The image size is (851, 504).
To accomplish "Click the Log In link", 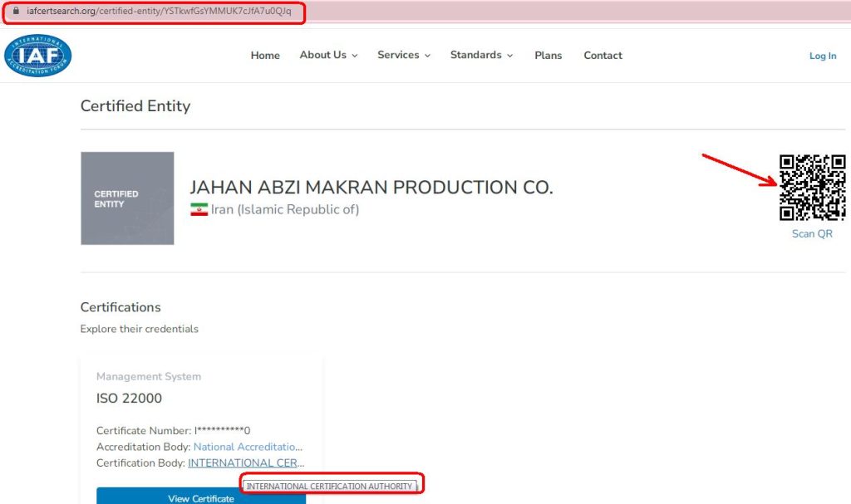I will click(823, 56).
